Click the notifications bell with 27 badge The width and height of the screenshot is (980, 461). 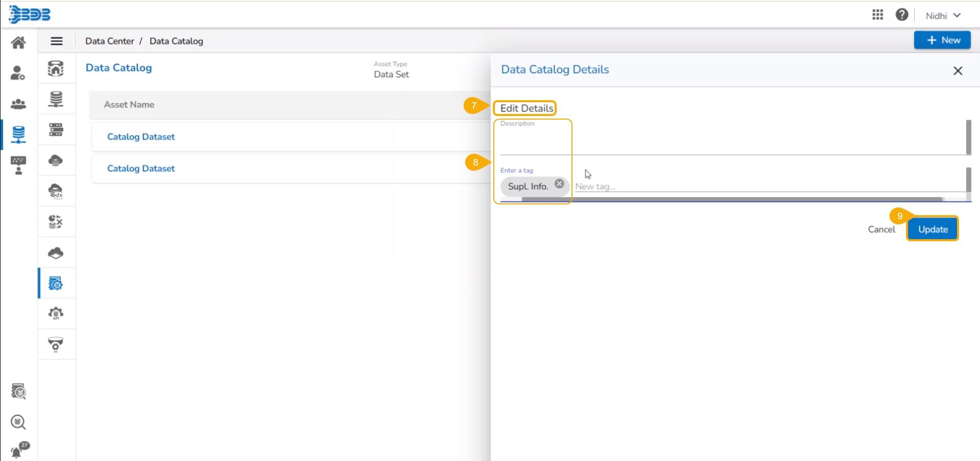pyautogui.click(x=19, y=450)
